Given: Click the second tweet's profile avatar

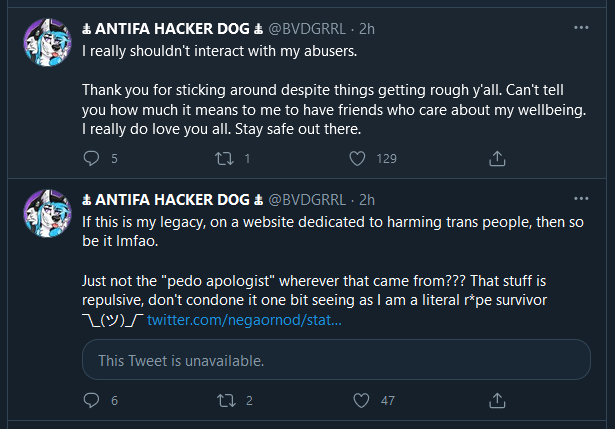Looking at the screenshot, I should pos(47,213).
